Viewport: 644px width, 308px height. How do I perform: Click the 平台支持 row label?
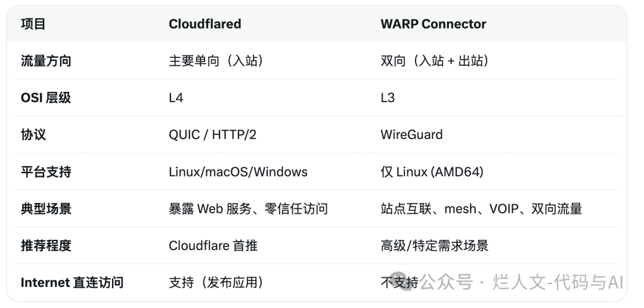[x=46, y=172]
